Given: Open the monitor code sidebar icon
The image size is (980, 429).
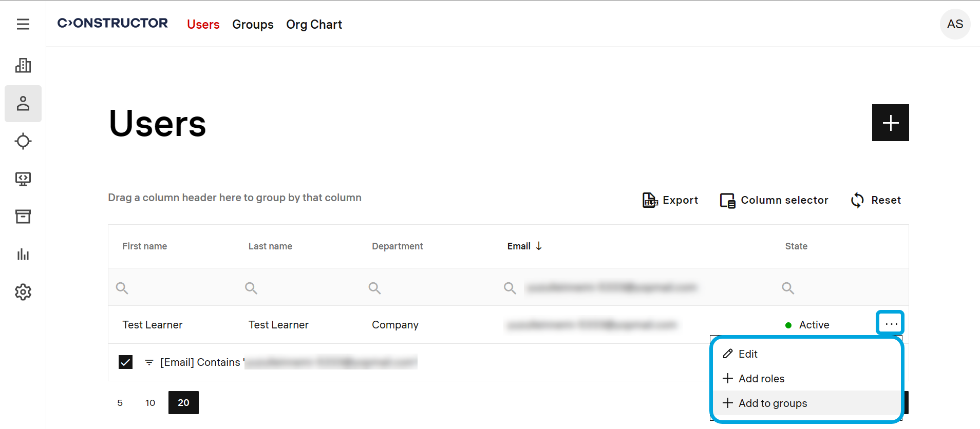Looking at the screenshot, I should pyautogui.click(x=23, y=179).
